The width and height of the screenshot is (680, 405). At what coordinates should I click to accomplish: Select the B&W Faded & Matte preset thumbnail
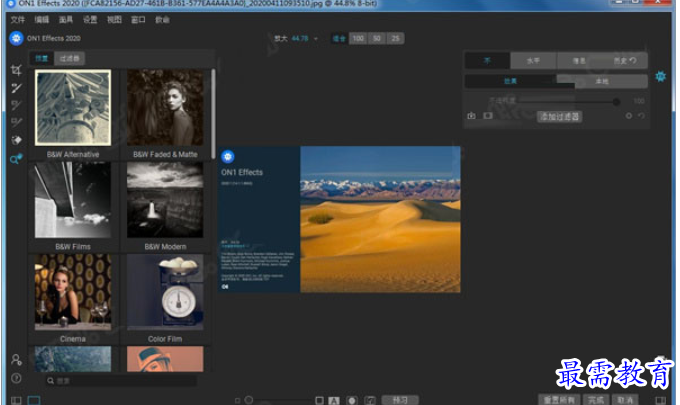(164, 108)
